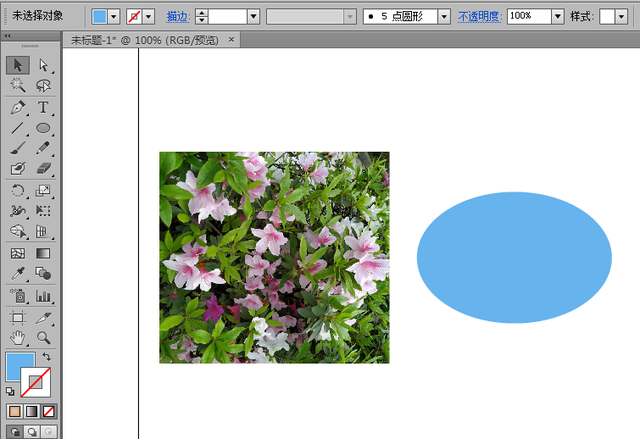The image size is (640, 439).
Task: Select the Magic Wand tool
Action: [17, 86]
